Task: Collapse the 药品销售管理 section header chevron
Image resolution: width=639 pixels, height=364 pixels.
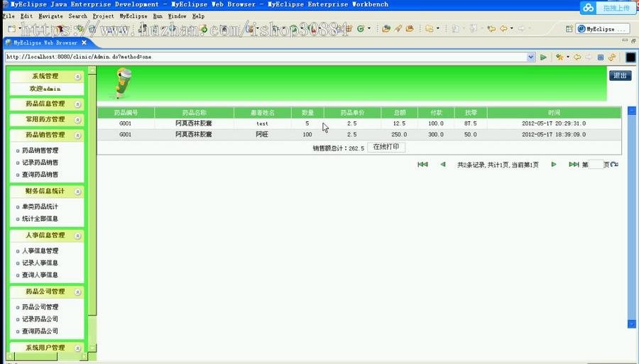Action: tap(77, 136)
